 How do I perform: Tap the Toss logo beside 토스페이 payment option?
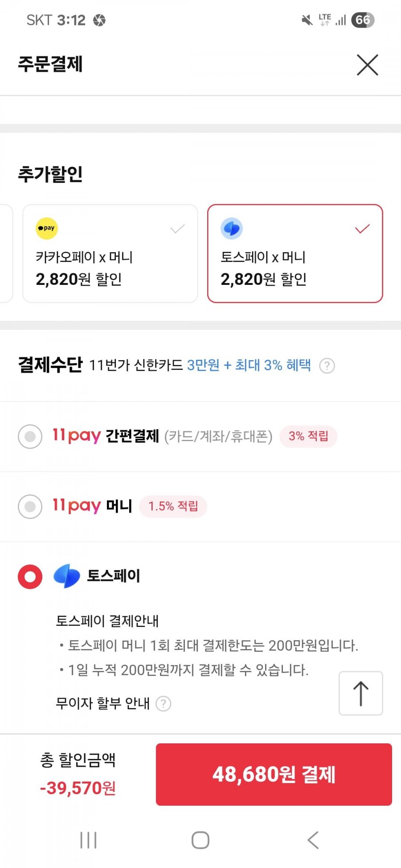point(67,576)
